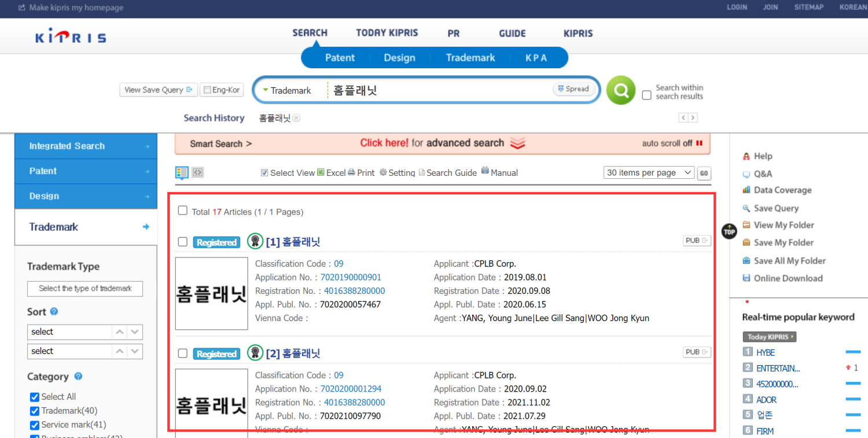Screen dimensions: 868x438
Task: Open the 30 items per page dropdown
Action: pyautogui.click(x=649, y=172)
